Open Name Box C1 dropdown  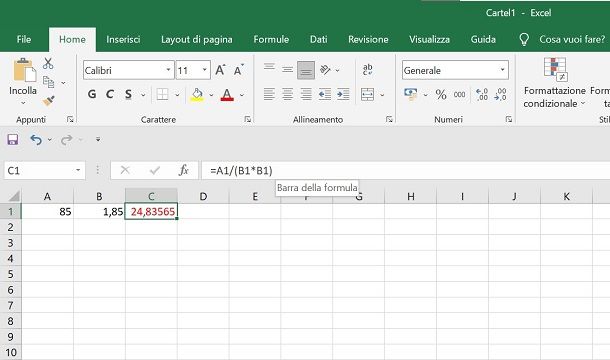pos(78,170)
